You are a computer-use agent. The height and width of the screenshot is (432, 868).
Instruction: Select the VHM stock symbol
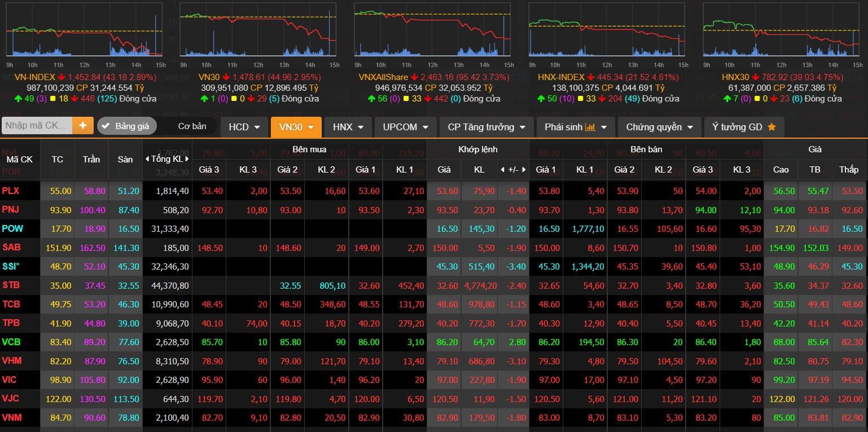click(x=11, y=361)
